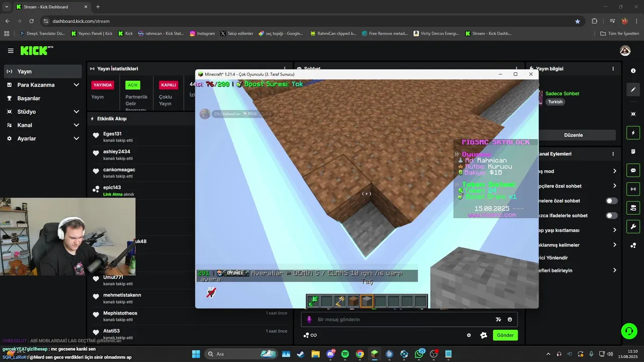Open DeepL Translate bookmark

(x=43, y=34)
